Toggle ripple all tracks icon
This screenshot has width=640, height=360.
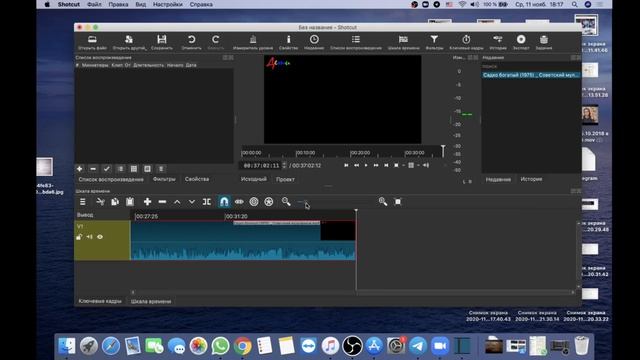[x=269, y=202]
